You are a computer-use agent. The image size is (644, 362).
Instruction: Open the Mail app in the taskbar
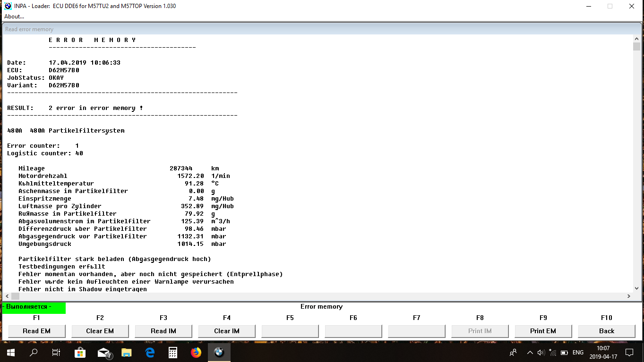click(x=103, y=352)
